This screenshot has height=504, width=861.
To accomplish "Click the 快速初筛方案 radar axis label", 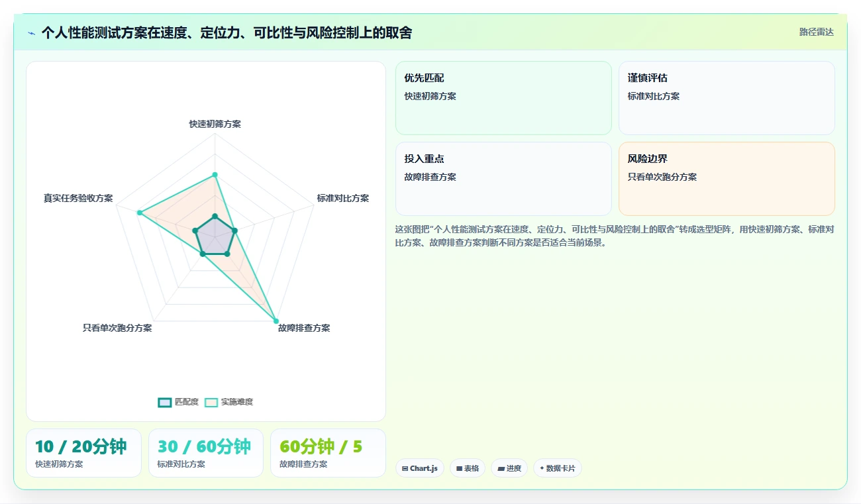I will coord(215,124).
